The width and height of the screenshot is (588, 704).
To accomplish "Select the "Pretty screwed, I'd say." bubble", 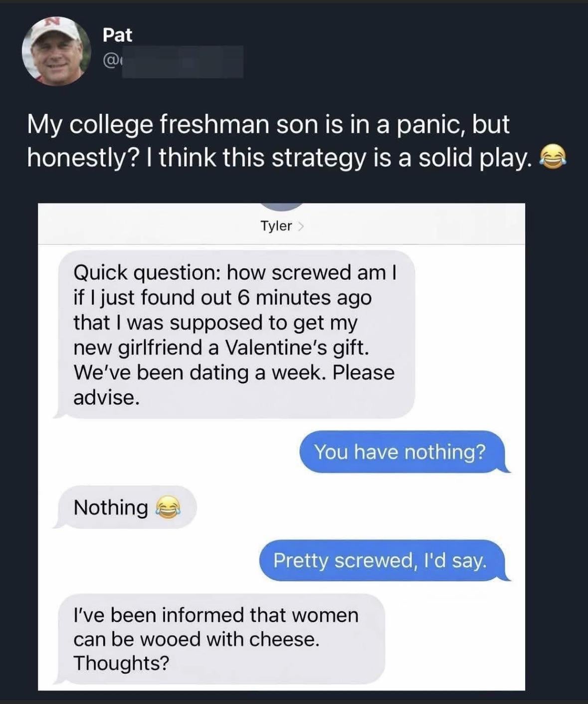I will pyautogui.click(x=380, y=560).
